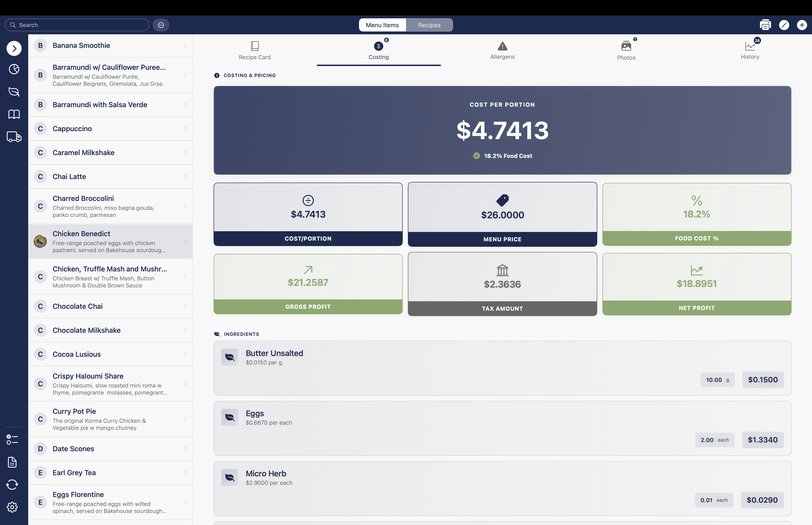Open the open-book sidebar icon
The width and height of the screenshot is (812, 525).
click(x=14, y=114)
